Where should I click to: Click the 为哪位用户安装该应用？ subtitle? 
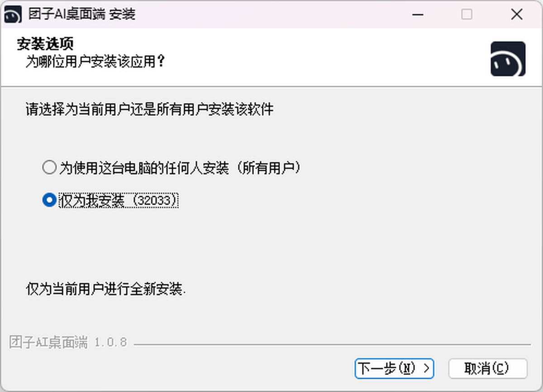95,62
